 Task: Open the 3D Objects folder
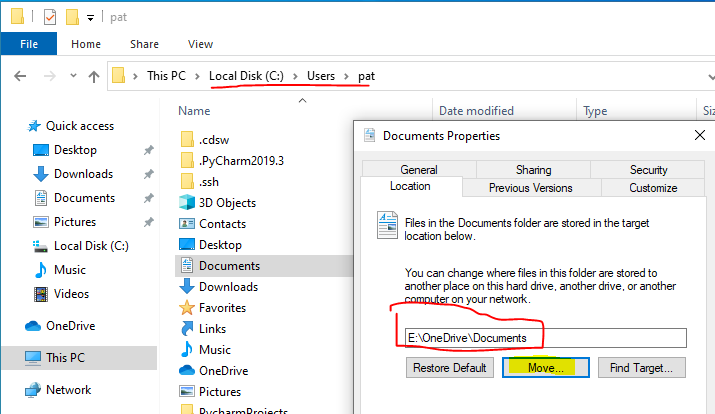click(228, 202)
